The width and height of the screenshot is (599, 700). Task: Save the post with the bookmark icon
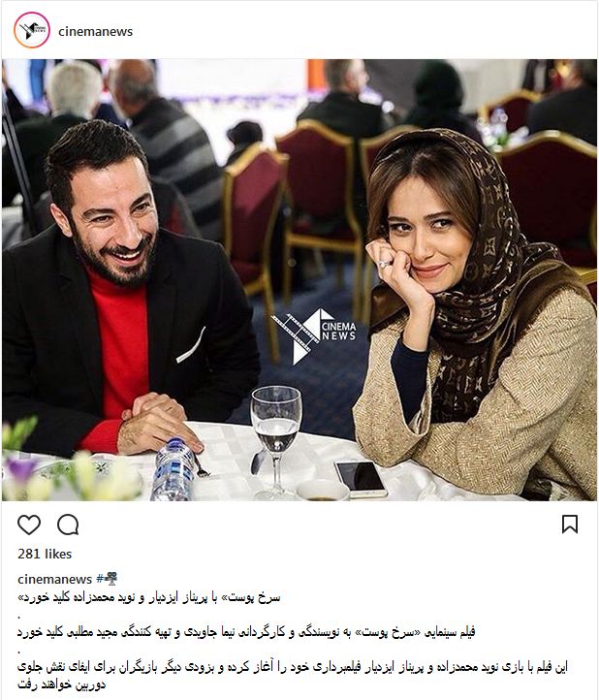click(570, 525)
